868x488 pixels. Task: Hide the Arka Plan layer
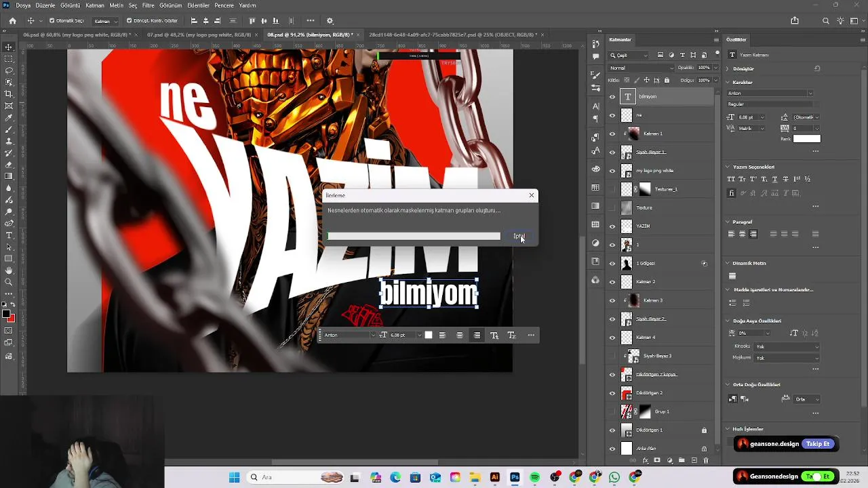[612, 449]
